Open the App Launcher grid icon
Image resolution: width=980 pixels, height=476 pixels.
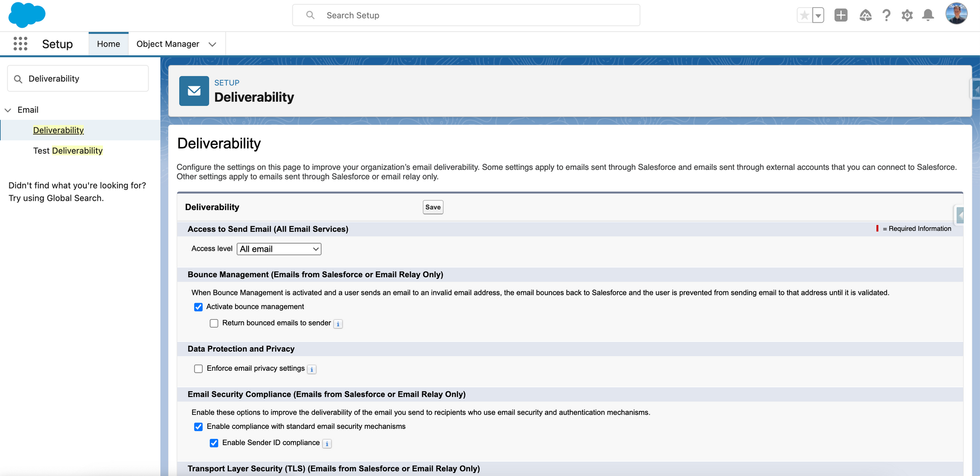tap(20, 44)
